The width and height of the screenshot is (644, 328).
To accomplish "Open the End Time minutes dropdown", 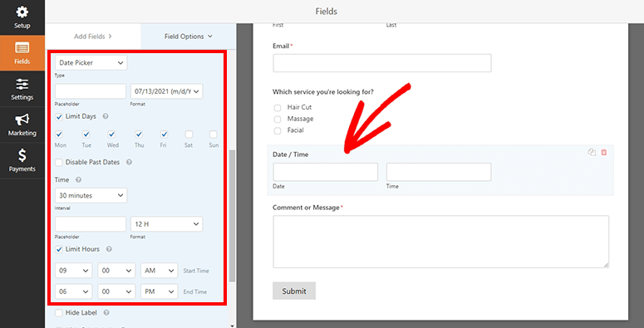I will click(x=116, y=291).
